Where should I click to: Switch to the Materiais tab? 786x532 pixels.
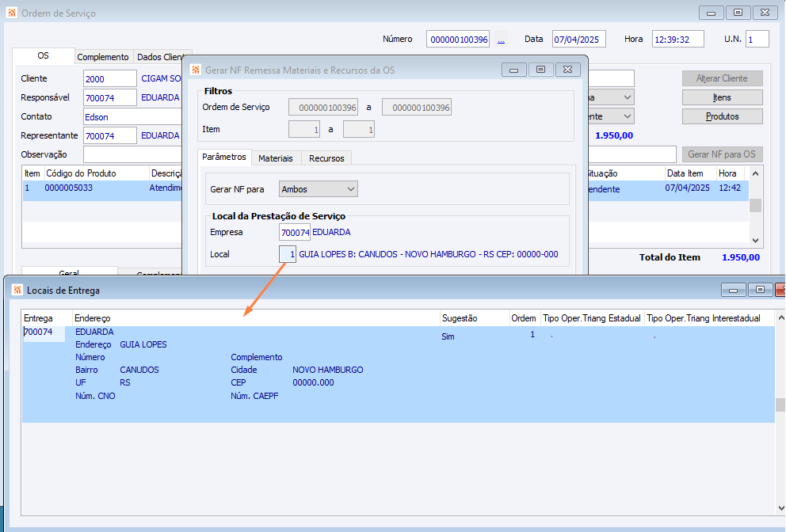[x=276, y=158]
